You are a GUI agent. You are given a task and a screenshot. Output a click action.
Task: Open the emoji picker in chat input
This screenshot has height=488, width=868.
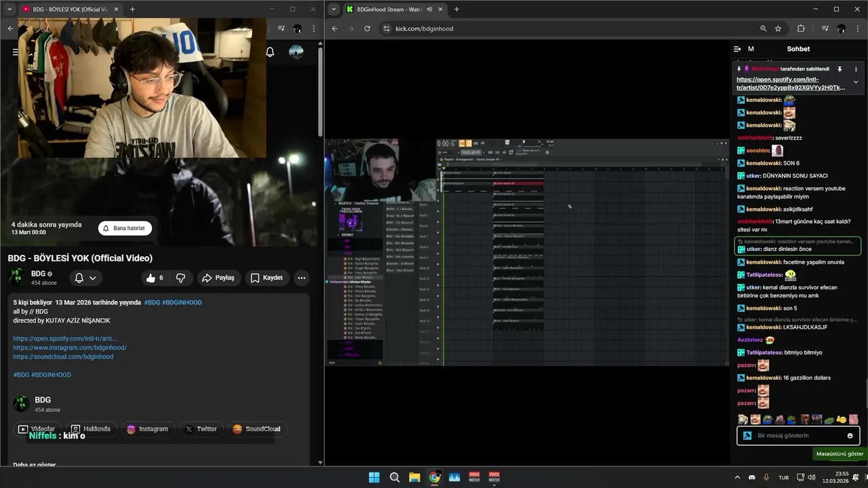(850, 436)
